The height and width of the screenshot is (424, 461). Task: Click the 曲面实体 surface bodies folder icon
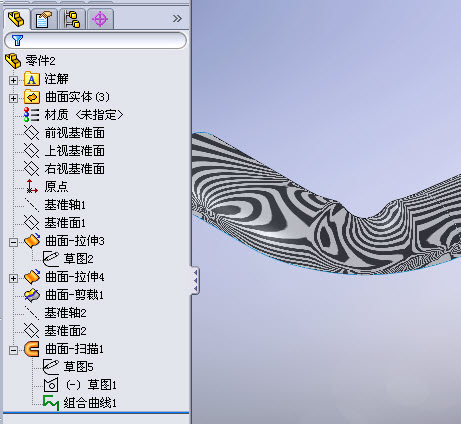tap(32, 97)
